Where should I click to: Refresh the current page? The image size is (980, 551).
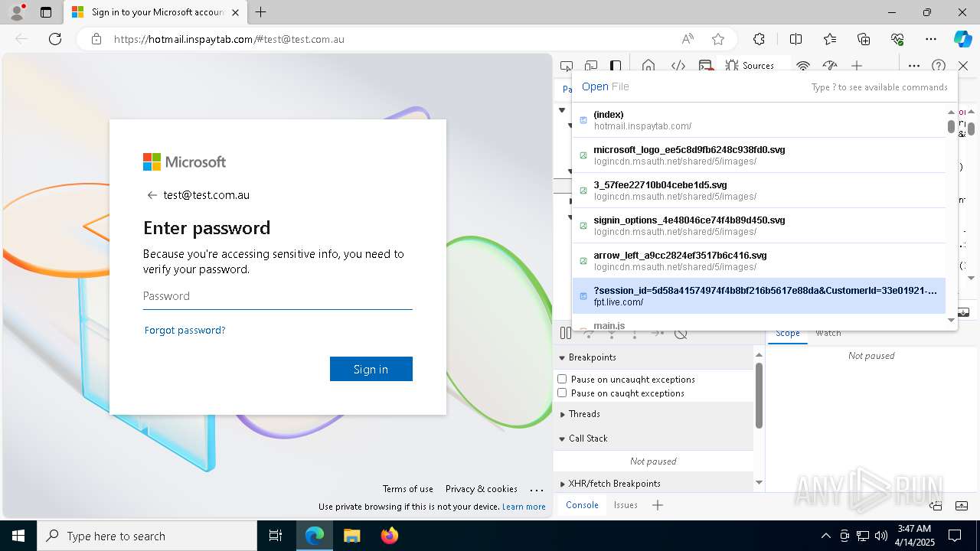click(55, 39)
